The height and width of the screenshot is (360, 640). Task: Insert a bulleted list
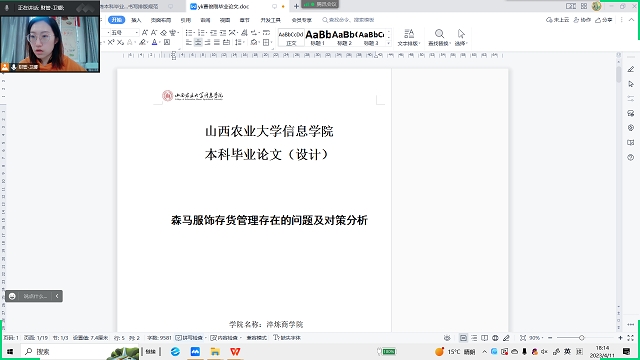pyautogui.click(x=189, y=33)
